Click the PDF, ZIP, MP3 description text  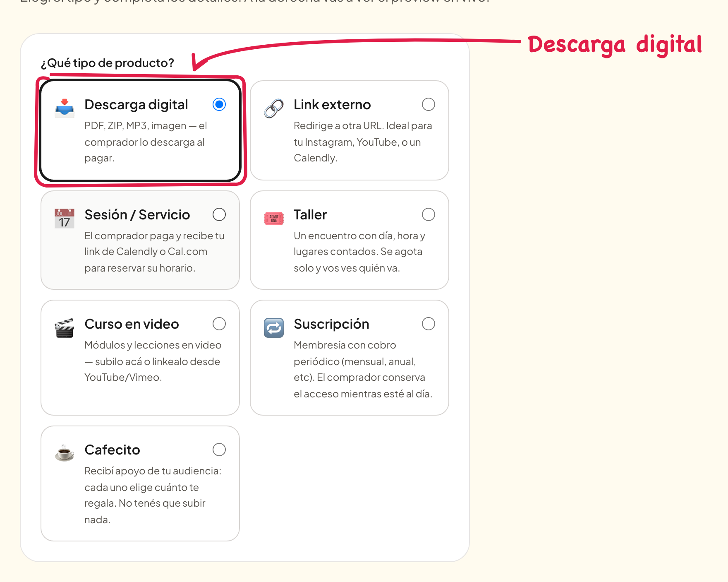point(146,142)
